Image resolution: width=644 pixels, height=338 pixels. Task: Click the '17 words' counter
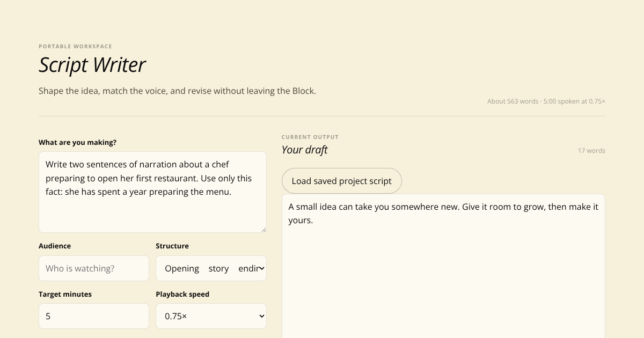click(x=591, y=151)
